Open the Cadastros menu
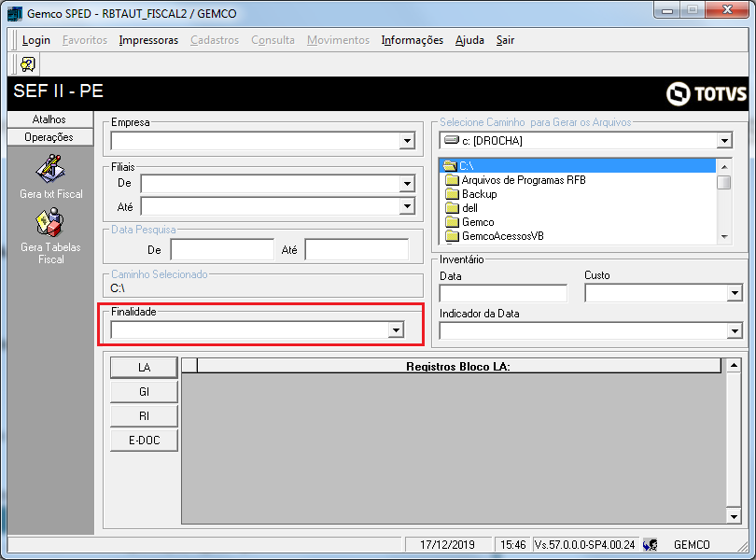 [215, 40]
